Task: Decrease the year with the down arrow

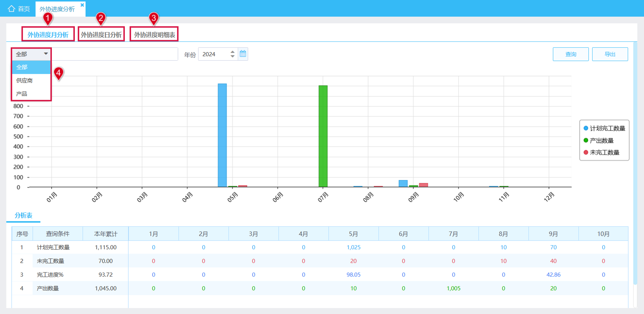Action: click(x=232, y=57)
